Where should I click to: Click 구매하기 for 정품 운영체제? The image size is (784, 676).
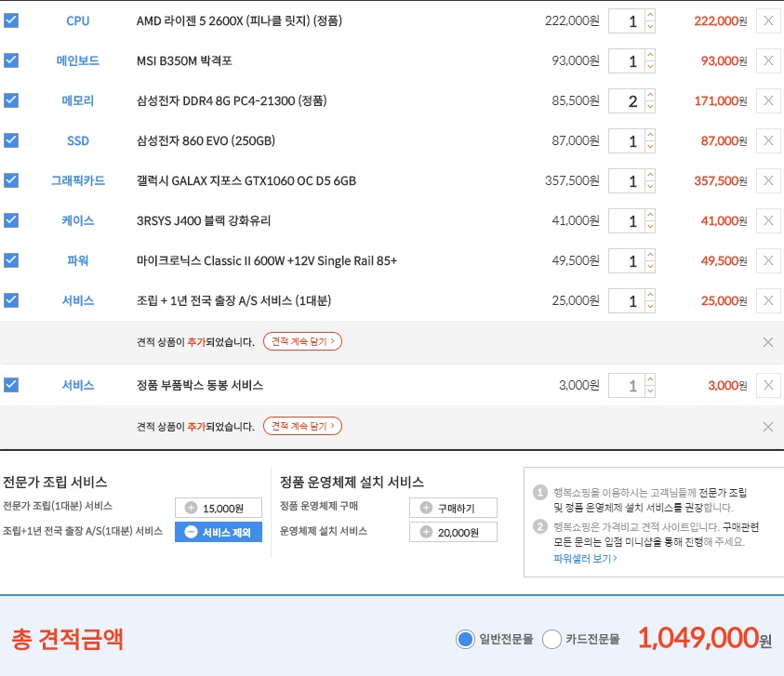coord(453,508)
